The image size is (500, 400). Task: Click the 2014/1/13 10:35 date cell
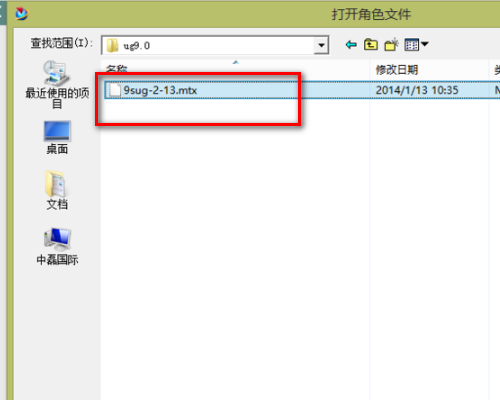click(x=417, y=90)
